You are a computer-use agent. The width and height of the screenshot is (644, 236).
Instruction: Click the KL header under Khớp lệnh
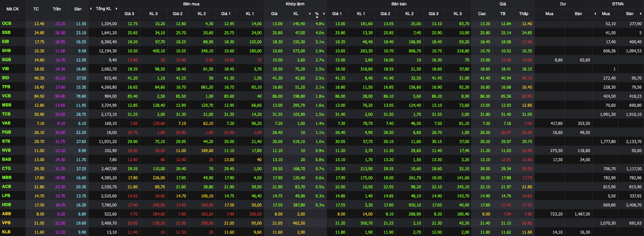click(296, 14)
